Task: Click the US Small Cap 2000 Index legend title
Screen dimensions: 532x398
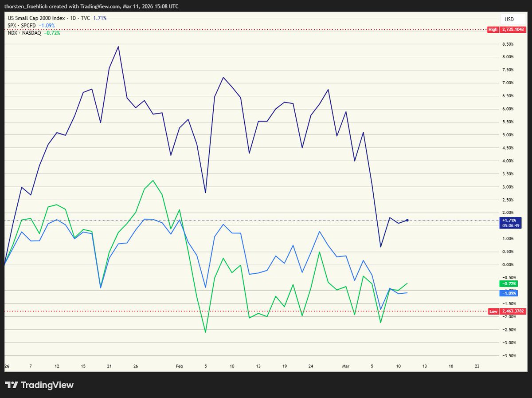Action: pos(48,18)
